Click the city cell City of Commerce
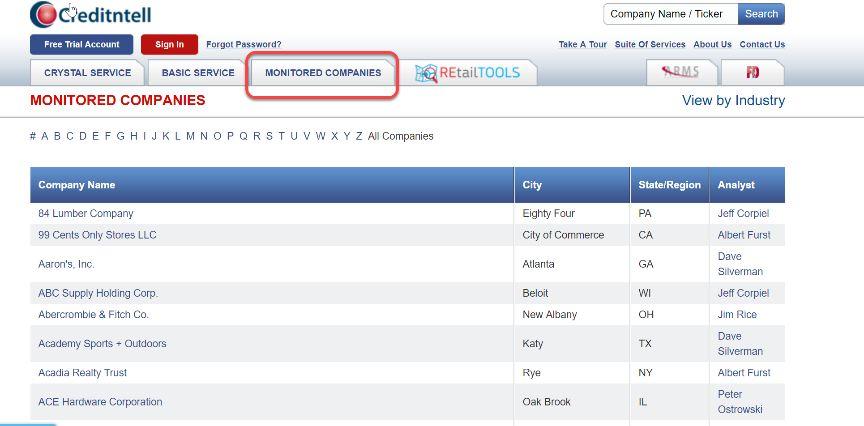Screen dimensions: 864x426 tap(563, 235)
